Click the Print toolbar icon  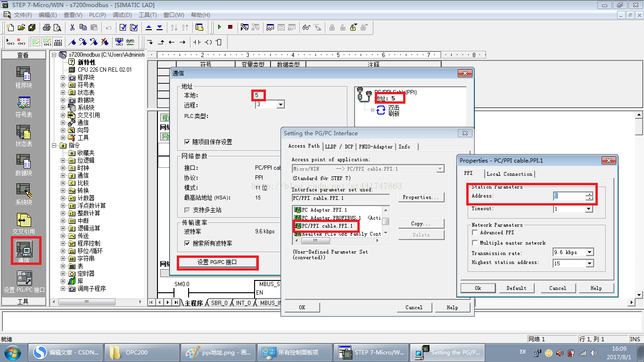(47, 27)
